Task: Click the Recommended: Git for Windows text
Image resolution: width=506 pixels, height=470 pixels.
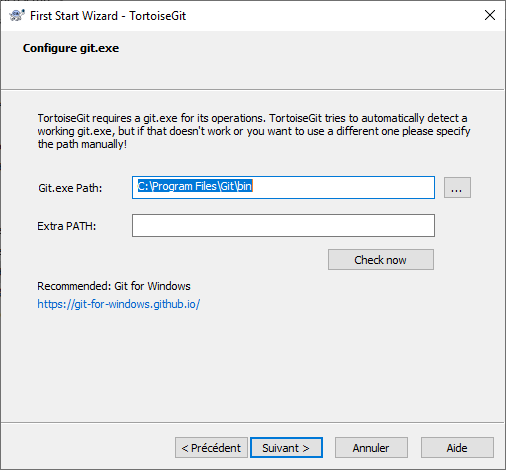Action: [114, 286]
